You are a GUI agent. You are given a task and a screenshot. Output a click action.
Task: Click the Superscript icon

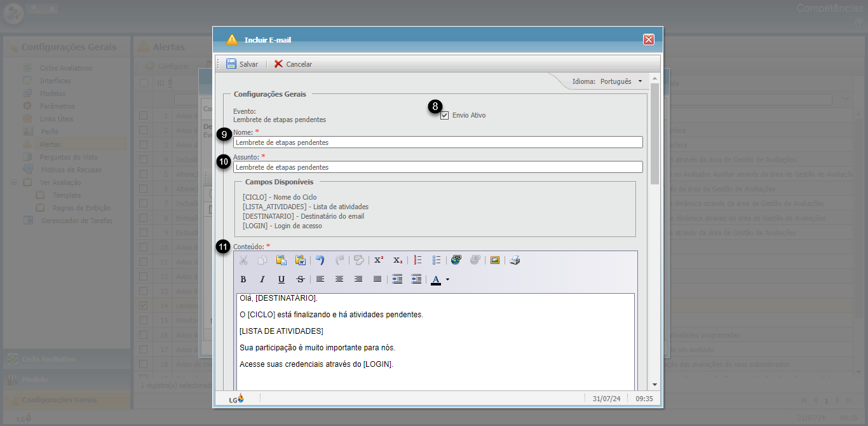379,260
